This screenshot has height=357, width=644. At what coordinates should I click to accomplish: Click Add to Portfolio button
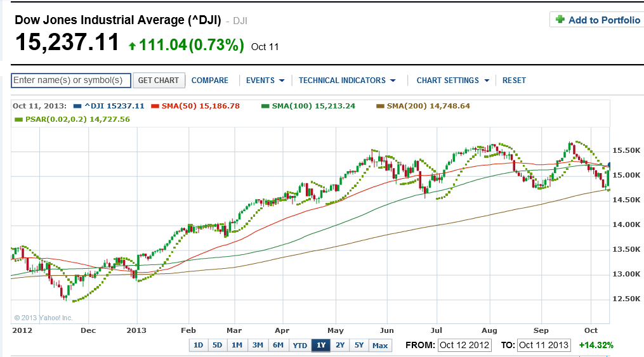[x=598, y=20]
